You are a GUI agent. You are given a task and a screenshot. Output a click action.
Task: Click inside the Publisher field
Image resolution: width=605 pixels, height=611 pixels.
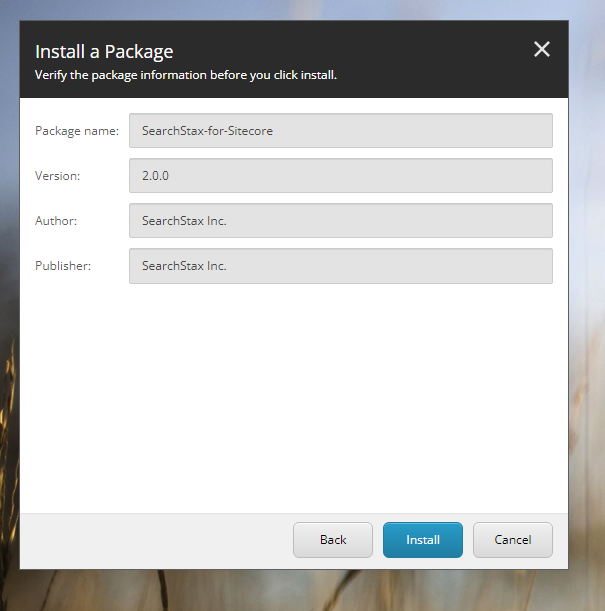click(x=340, y=266)
